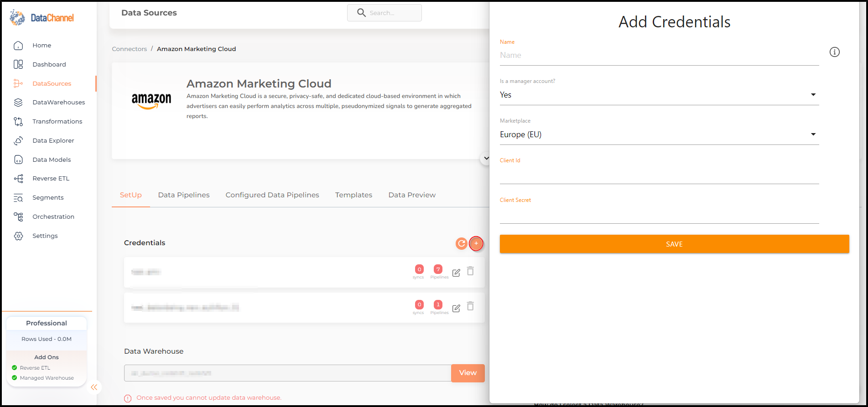The image size is (868, 407).
Task: Collapse the Amazon Marketing Cloud description card
Action: point(486,159)
